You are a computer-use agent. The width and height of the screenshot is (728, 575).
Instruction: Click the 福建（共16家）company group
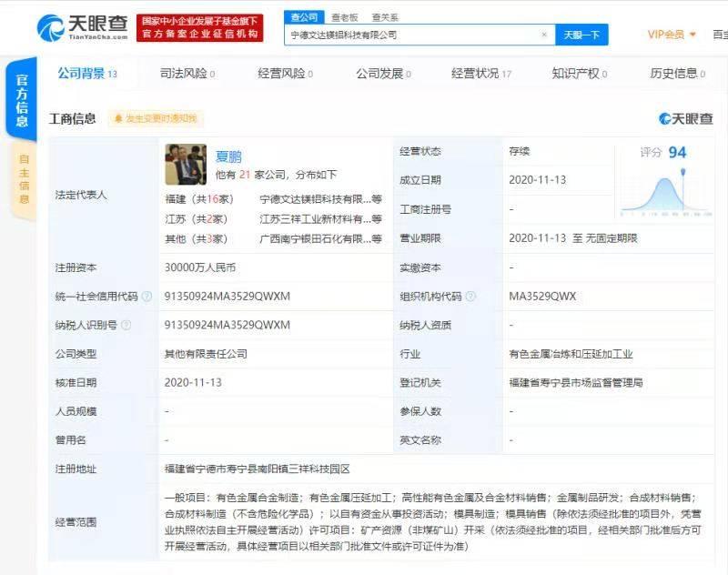(x=199, y=199)
